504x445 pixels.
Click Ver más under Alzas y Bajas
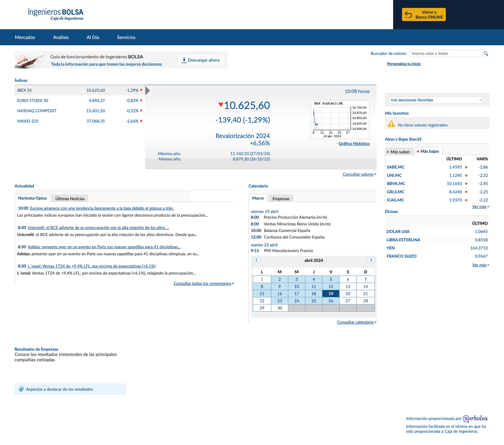click(x=479, y=207)
